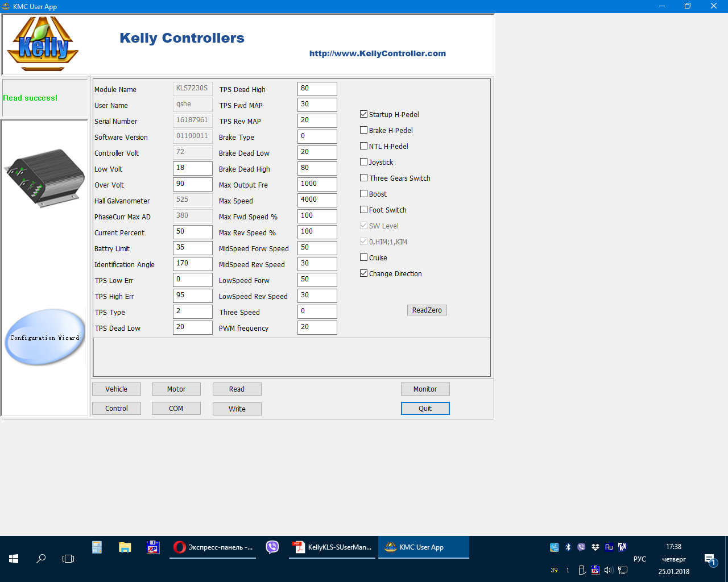The image size is (728, 582).
Task: Click the 'Read success!' status text
Action: [30, 98]
